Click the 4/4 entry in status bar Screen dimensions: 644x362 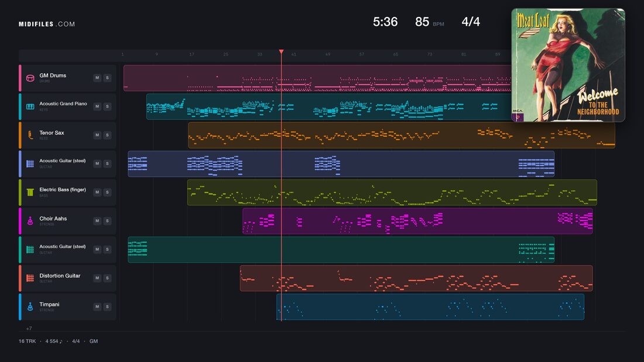pyautogui.click(x=76, y=341)
